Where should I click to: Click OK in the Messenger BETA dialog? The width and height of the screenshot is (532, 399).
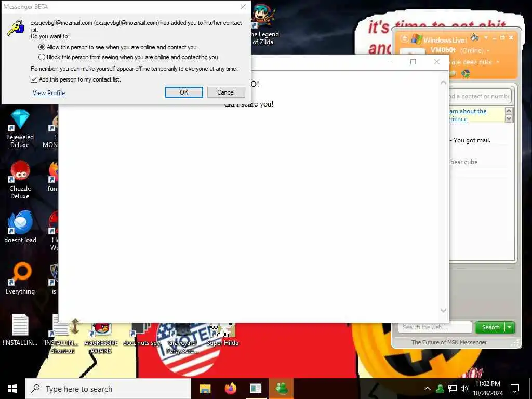pyautogui.click(x=184, y=92)
